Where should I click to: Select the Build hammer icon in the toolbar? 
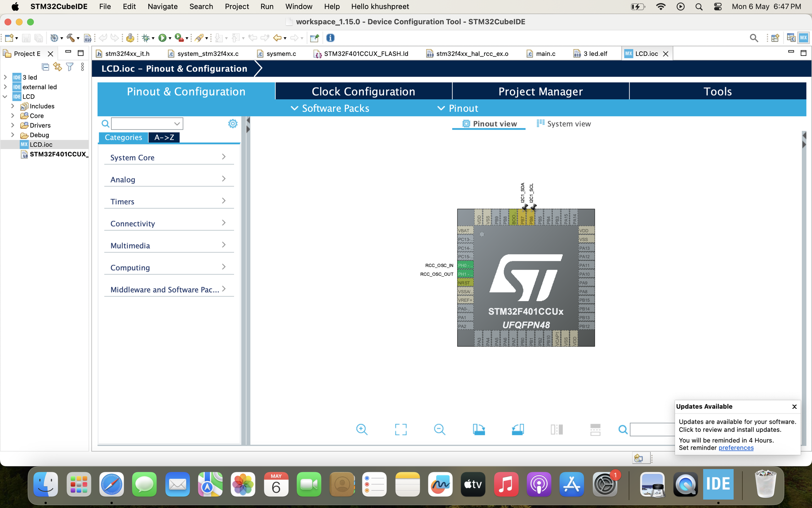point(71,38)
